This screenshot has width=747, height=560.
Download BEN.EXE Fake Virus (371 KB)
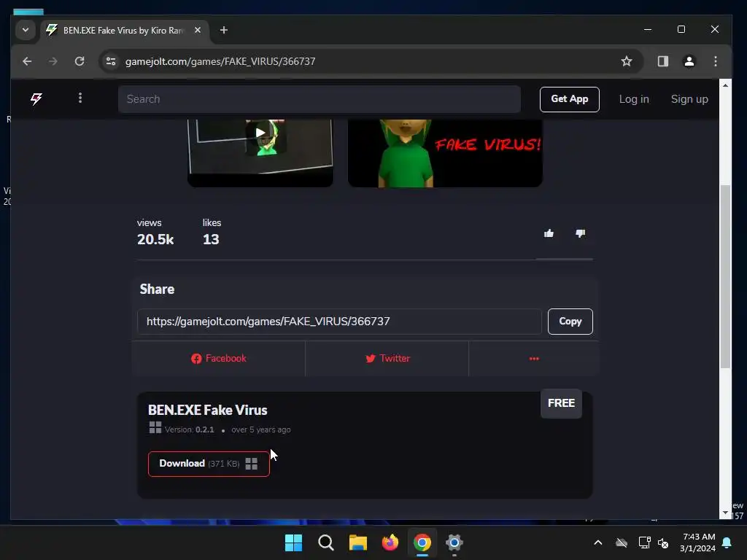point(209,464)
